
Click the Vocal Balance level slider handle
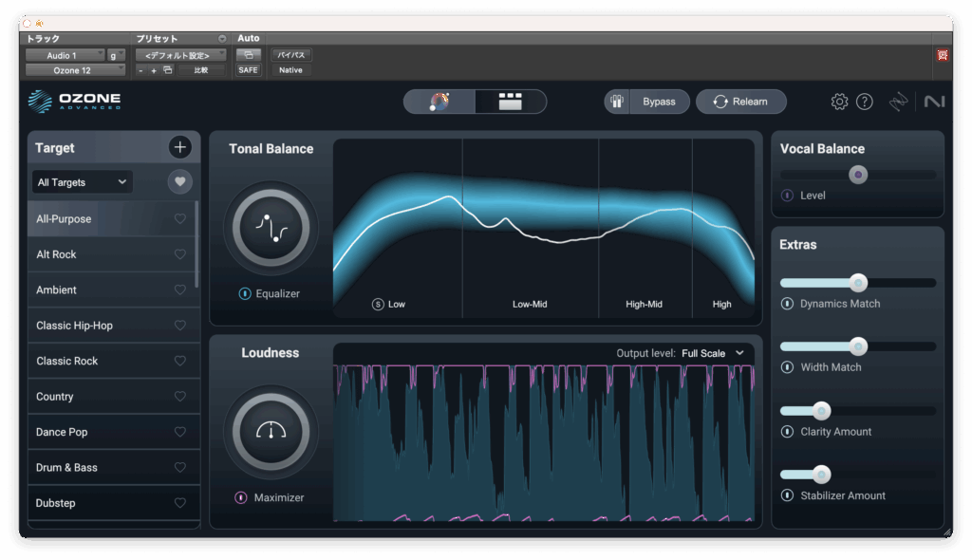(858, 175)
